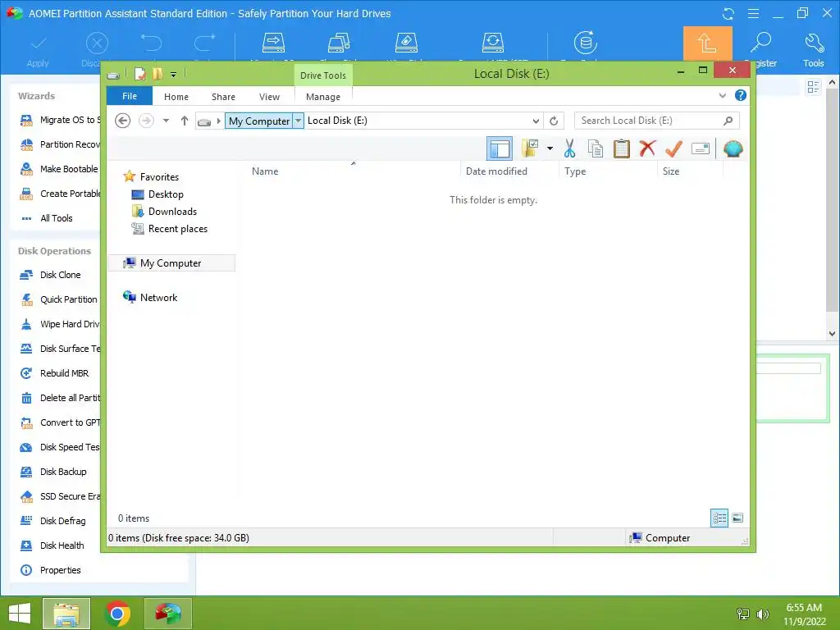Open Chrome from the taskbar
Screen dimensions: 840x630
[x=117, y=614]
